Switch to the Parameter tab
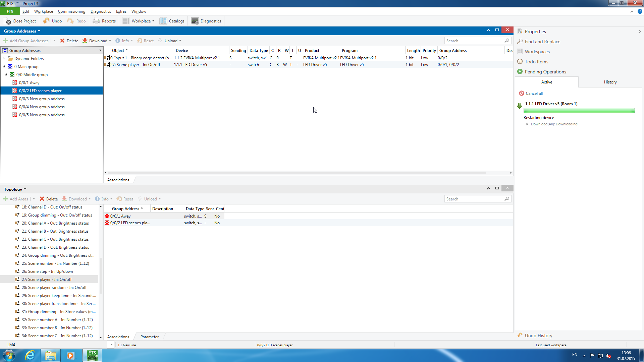 point(149,337)
